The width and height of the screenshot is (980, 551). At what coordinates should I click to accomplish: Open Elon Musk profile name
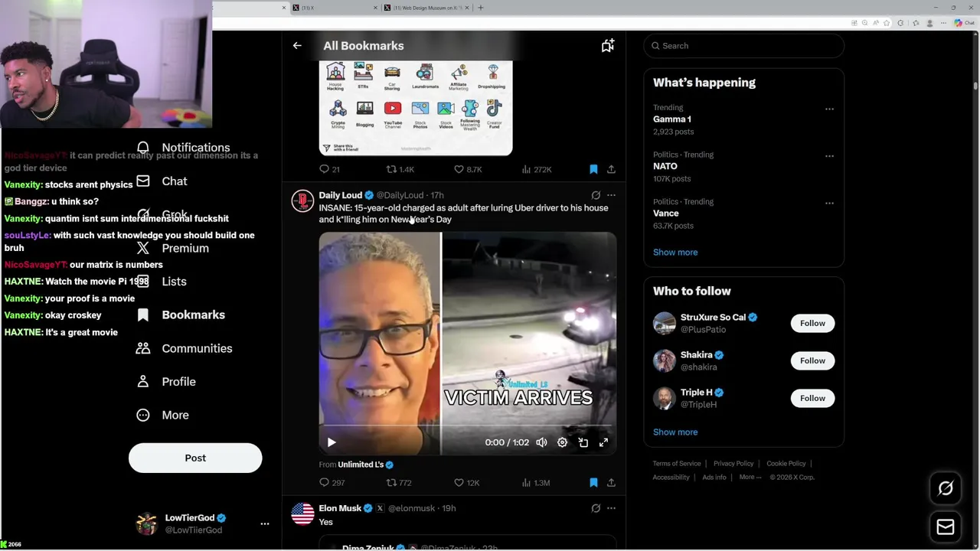pyautogui.click(x=340, y=508)
